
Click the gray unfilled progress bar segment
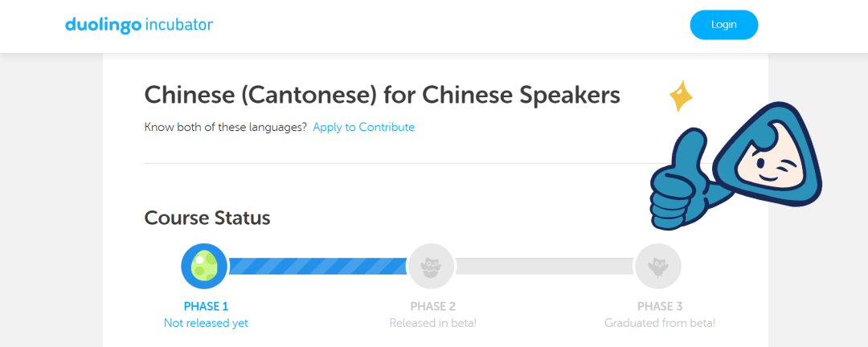click(545, 266)
